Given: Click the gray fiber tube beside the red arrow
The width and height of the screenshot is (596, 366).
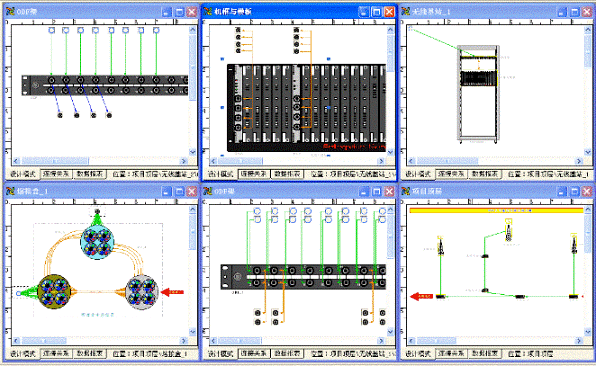Looking at the screenshot, I should click(x=142, y=292).
